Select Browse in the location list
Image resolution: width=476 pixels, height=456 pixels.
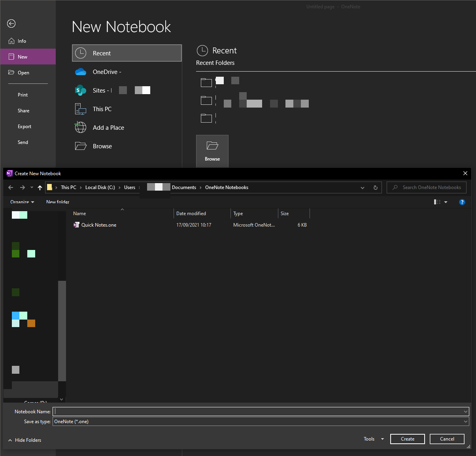point(127,146)
